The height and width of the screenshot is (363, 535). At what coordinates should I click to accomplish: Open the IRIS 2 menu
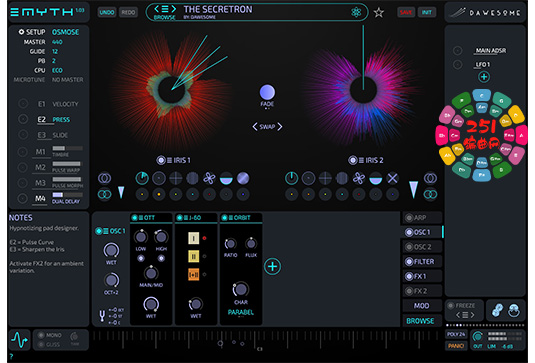pyautogui.click(x=361, y=160)
